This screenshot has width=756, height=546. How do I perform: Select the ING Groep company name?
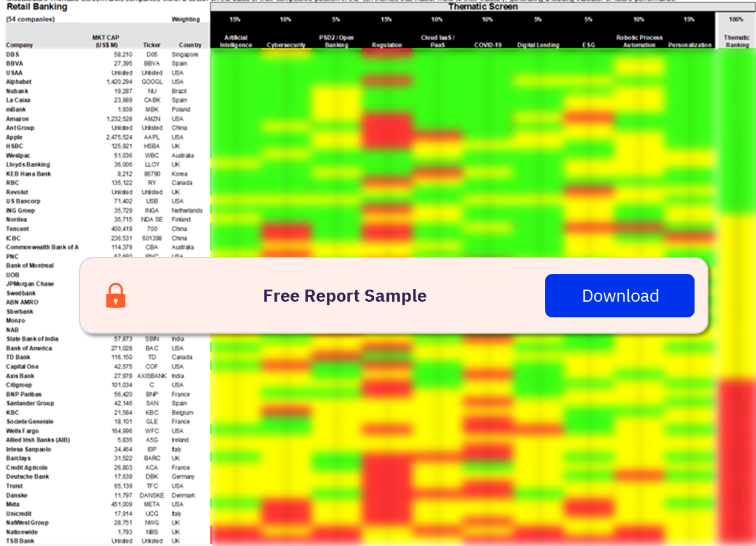[20, 211]
